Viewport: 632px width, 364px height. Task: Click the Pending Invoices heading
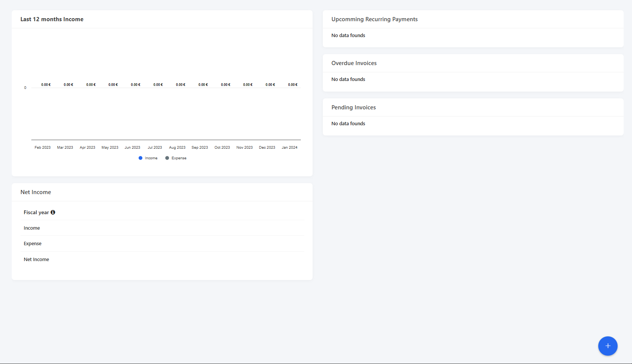(354, 107)
